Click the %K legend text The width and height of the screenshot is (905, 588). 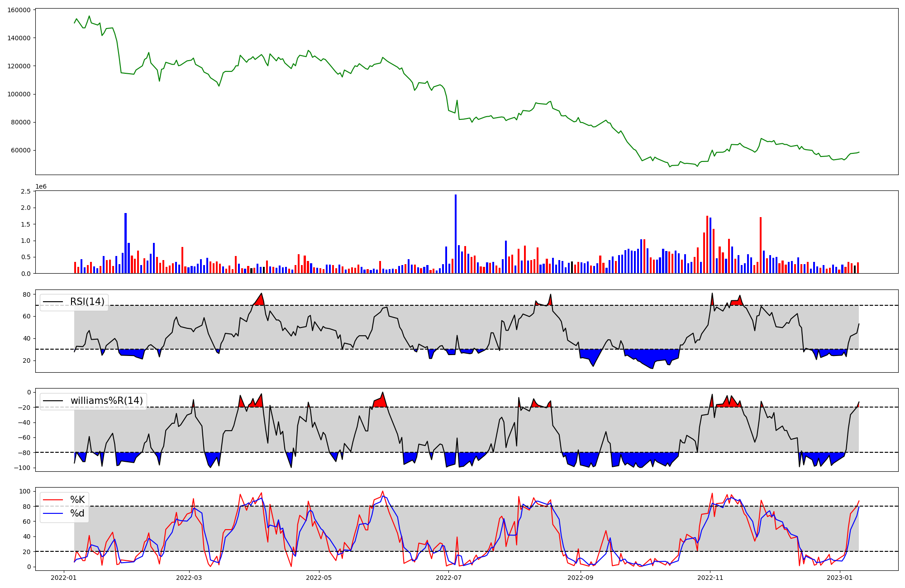[77, 500]
